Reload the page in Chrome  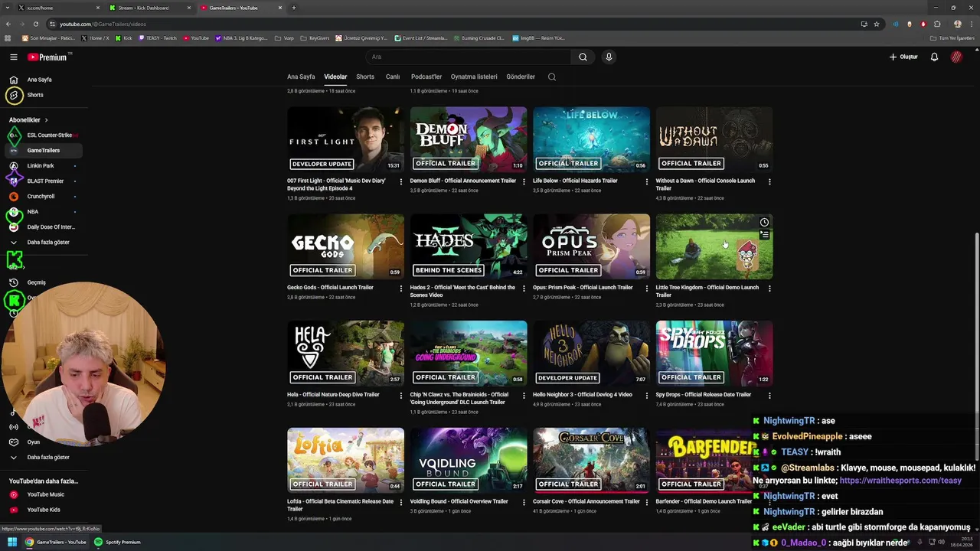35,24
